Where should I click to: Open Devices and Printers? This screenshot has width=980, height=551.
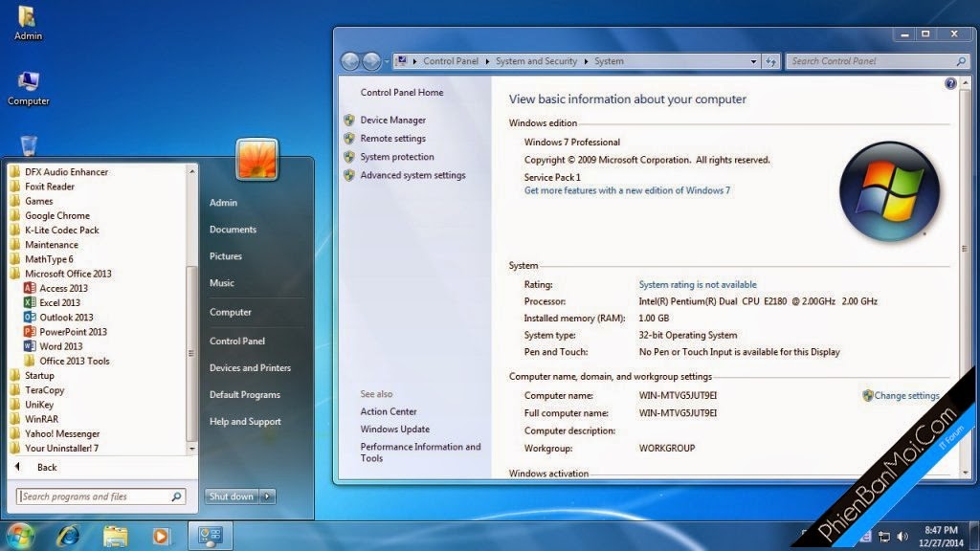[250, 368]
